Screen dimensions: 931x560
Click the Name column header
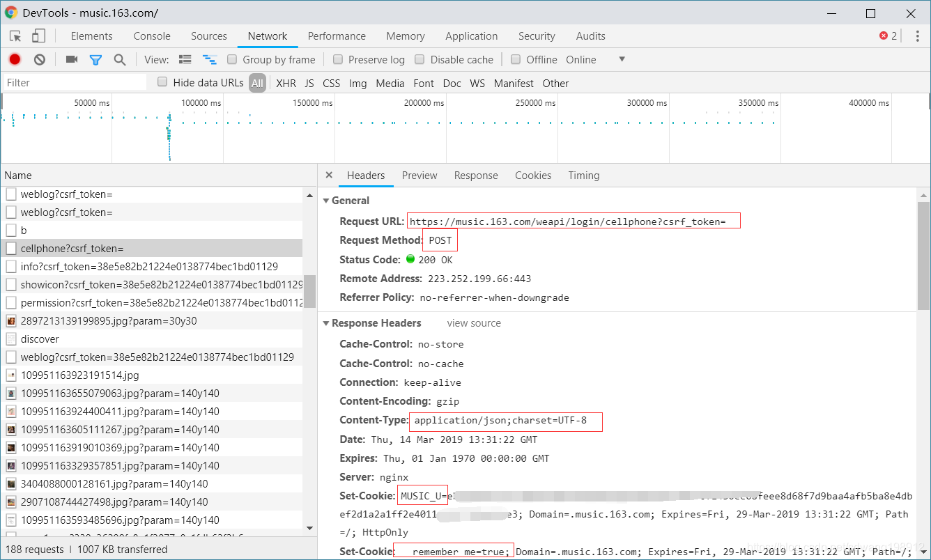pyautogui.click(x=158, y=176)
